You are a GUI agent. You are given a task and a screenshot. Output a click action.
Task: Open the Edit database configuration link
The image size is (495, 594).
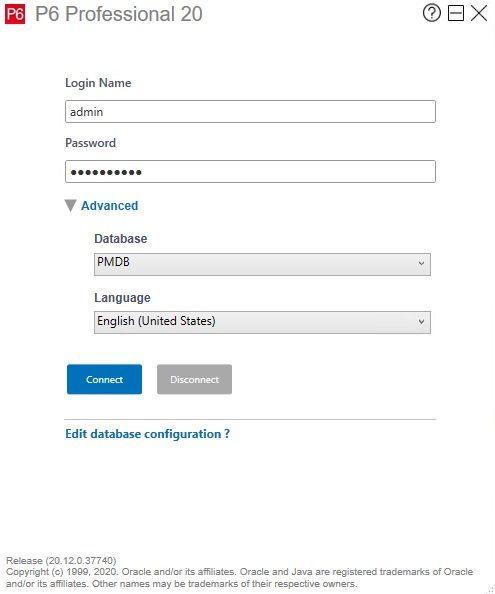point(147,434)
